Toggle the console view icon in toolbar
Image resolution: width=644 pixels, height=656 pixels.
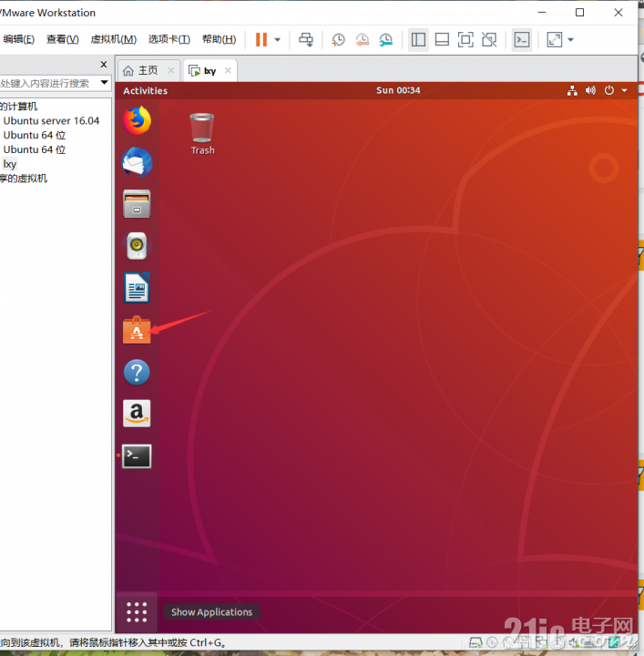point(522,40)
